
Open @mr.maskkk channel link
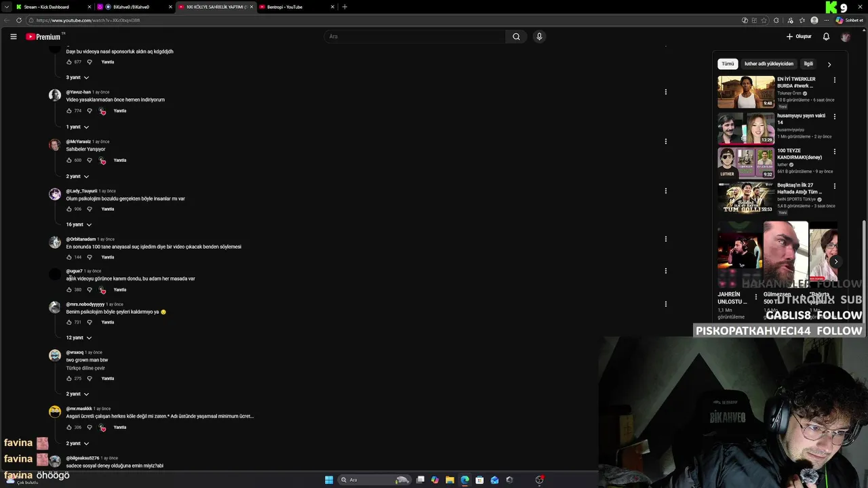(79, 409)
